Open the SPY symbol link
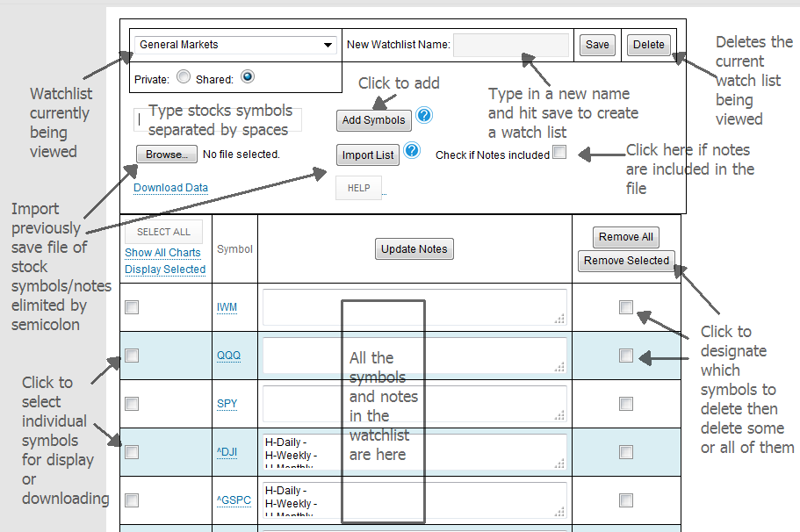This screenshot has height=532, width=800. (227, 404)
